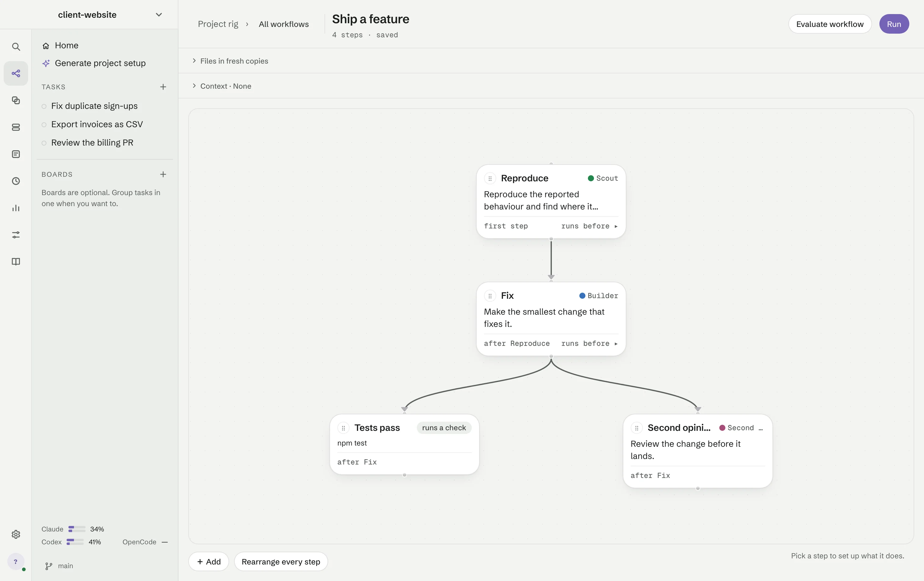Image resolution: width=924 pixels, height=581 pixels.
Task: Open the bar chart stats icon
Action: tap(16, 208)
